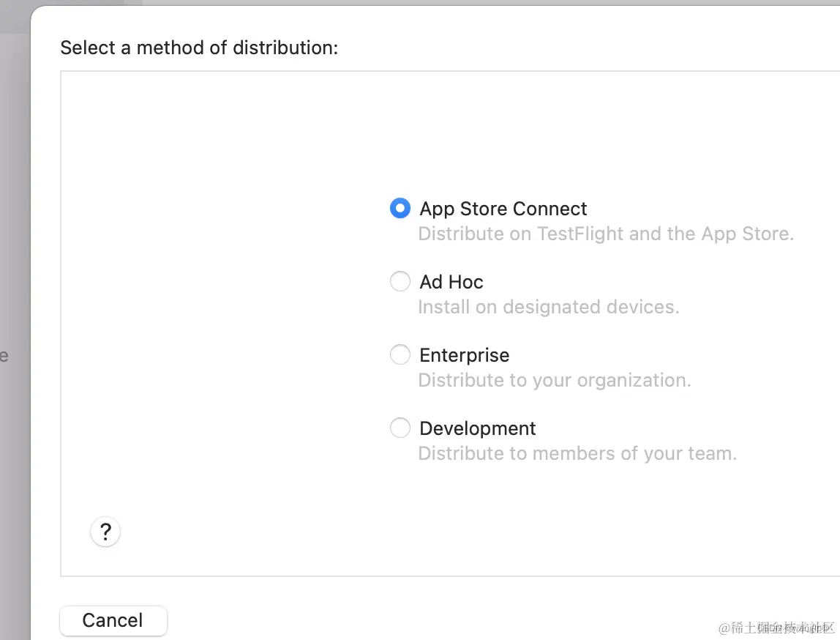This screenshot has height=640, width=840.
Task: Choose the Enterprise radio button
Action: (x=400, y=355)
